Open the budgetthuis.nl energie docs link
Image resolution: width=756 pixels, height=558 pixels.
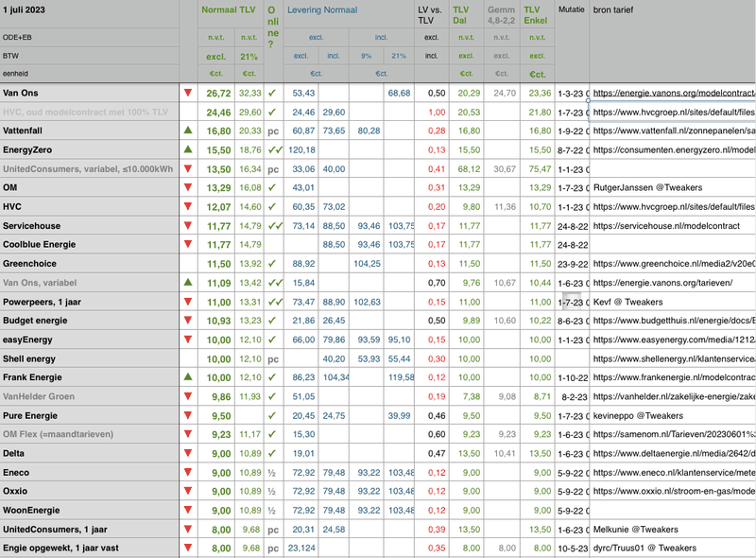(x=674, y=321)
